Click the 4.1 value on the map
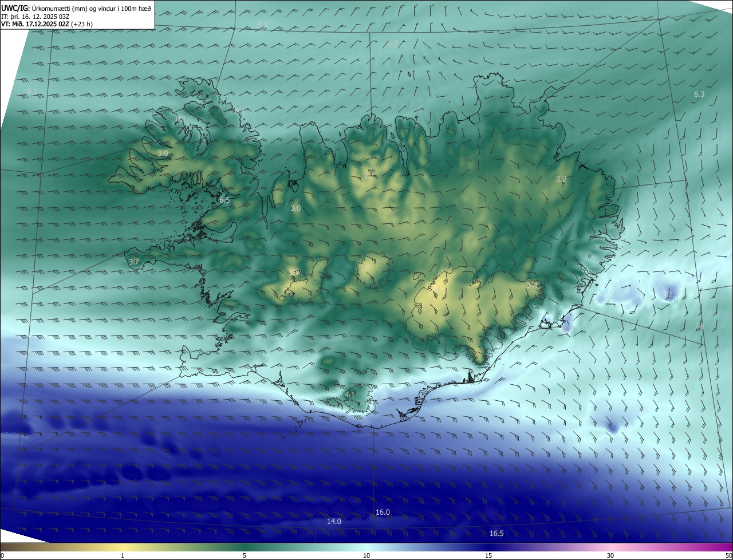This screenshot has width=733, height=560. [350, 395]
